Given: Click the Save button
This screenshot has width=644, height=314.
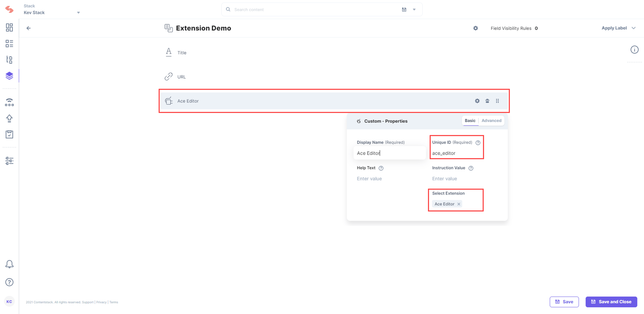Looking at the screenshot, I should [x=564, y=302].
